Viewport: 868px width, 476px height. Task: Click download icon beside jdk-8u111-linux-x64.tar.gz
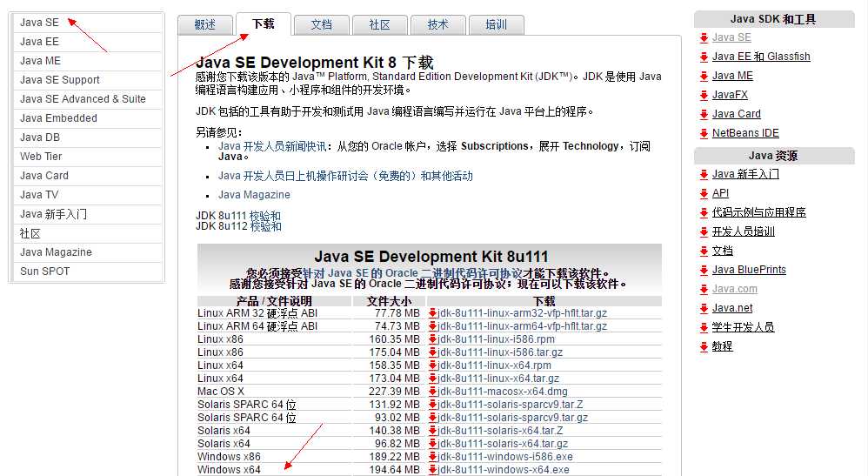click(x=432, y=379)
